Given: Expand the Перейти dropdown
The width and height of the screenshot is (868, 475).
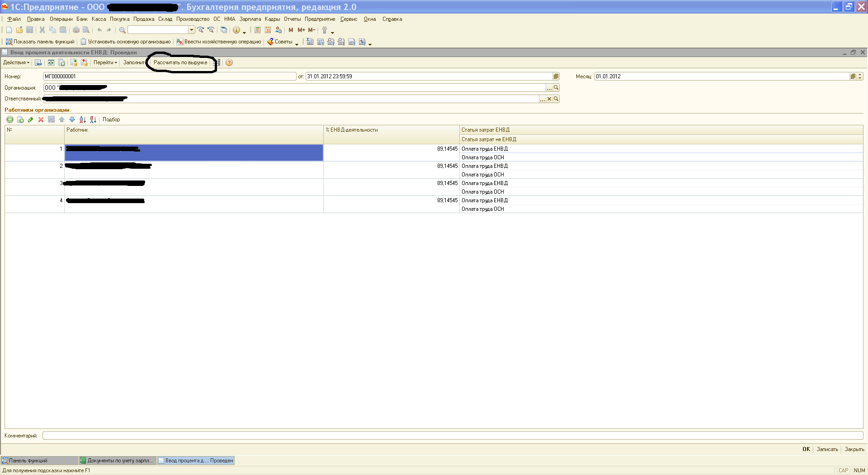Looking at the screenshot, I should point(105,63).
